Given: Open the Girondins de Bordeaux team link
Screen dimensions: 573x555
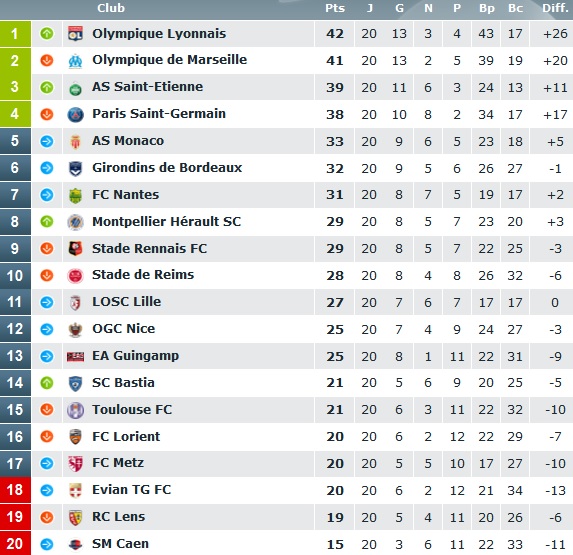Looking at the screenshot, I should (x=167, y=168).
